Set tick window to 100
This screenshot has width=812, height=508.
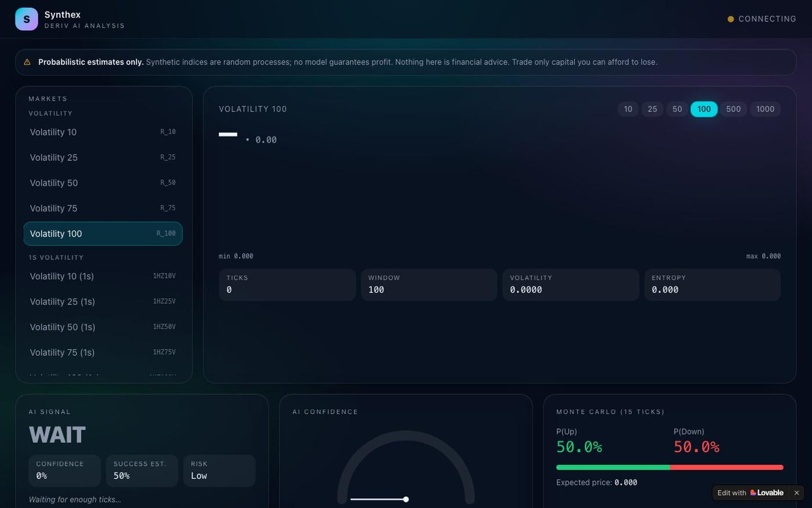coord(704,109)
